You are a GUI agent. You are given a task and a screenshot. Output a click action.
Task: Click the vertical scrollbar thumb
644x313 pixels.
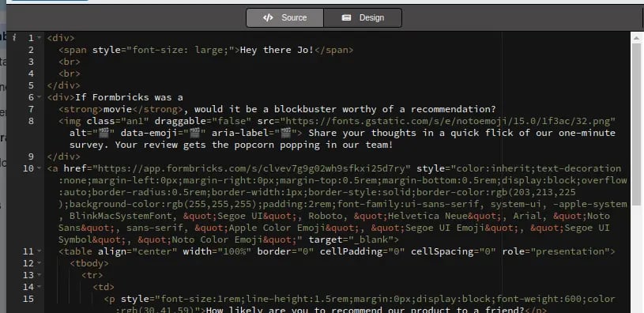click(x=637, y=124)
